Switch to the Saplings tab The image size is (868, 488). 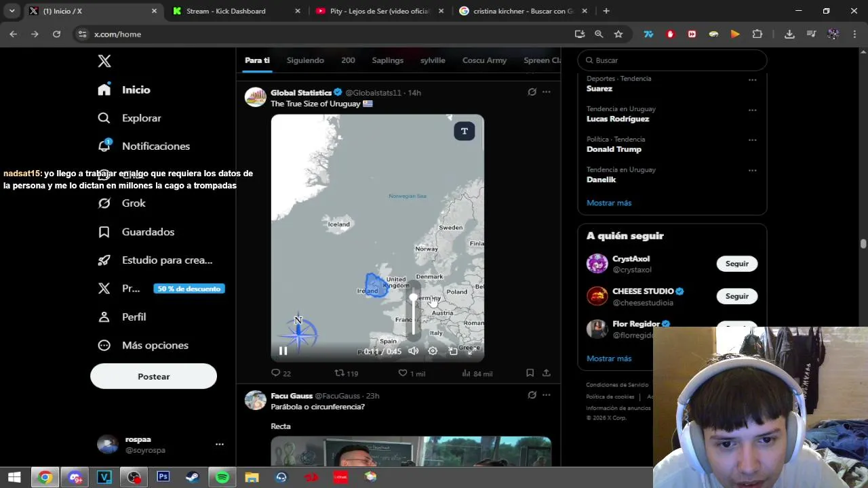387,60
